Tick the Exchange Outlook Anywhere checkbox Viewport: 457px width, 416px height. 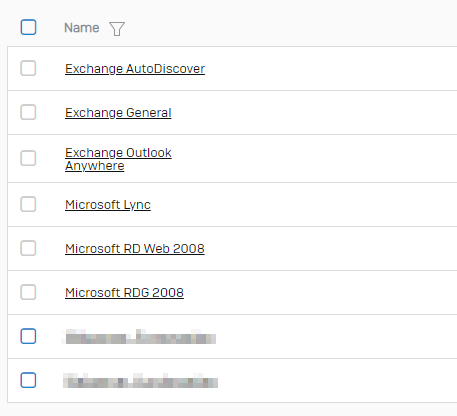point(28,158)
